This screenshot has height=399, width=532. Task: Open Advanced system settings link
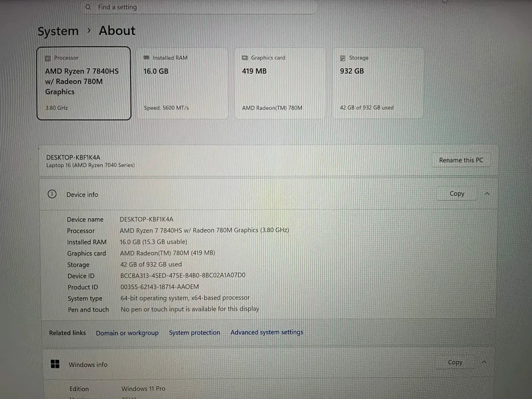coord(266,332)
